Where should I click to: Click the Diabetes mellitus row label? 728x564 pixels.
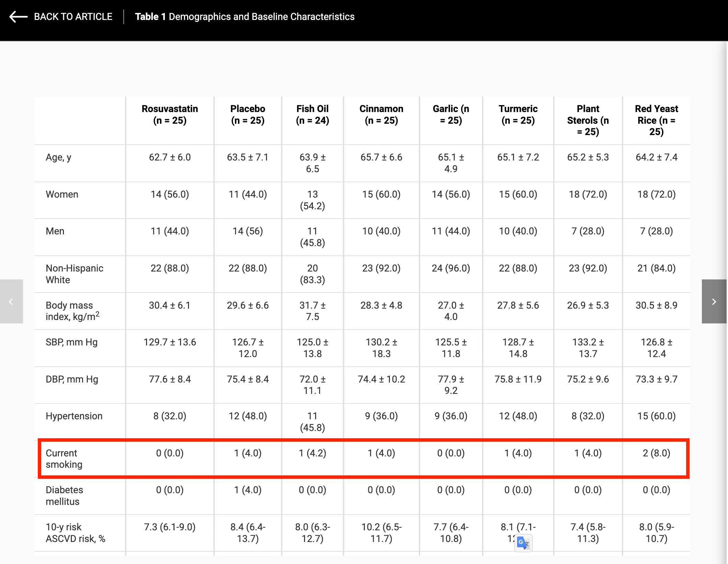64,495
